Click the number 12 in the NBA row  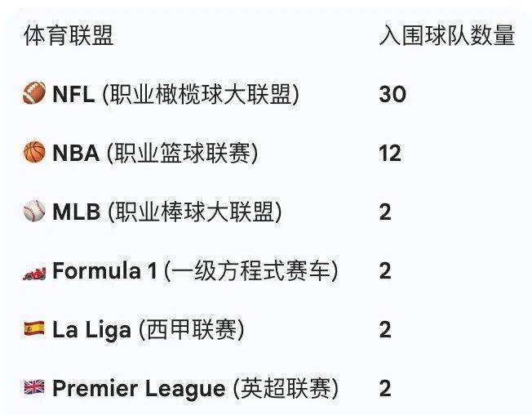390,154
